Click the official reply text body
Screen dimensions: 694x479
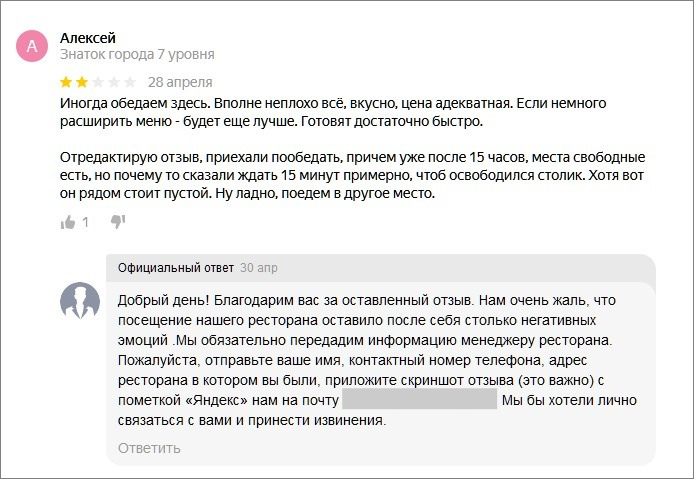377,360
